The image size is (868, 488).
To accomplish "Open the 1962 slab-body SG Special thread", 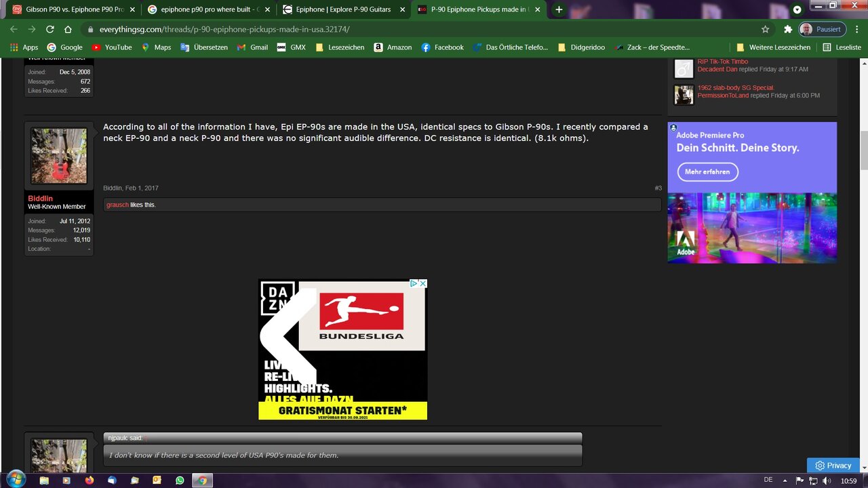I will tap(736, 88).
